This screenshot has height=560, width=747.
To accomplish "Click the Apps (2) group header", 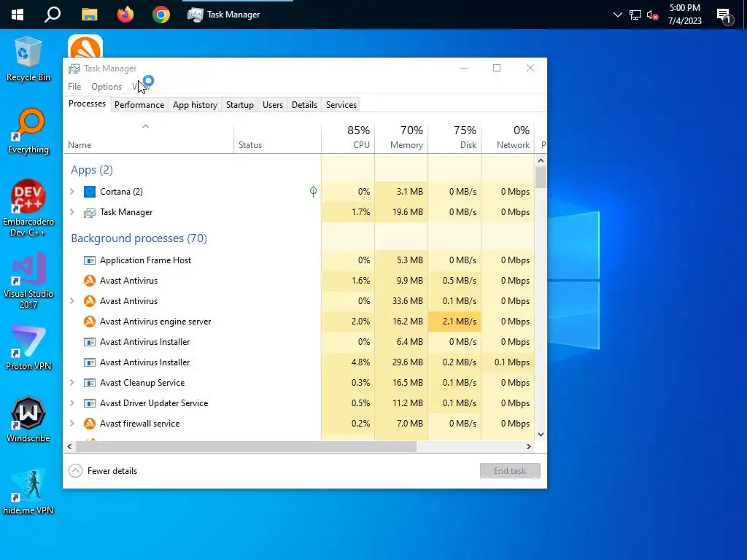I will [x=92, y=170].
